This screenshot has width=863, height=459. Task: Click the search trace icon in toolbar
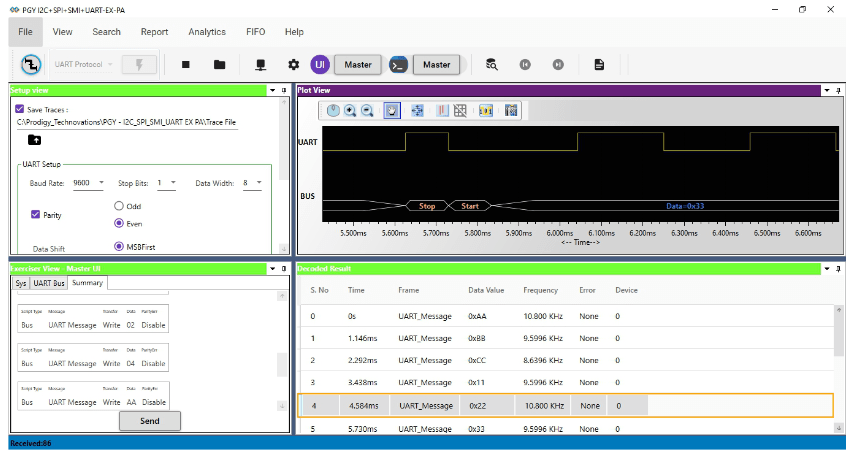(491, 65)
